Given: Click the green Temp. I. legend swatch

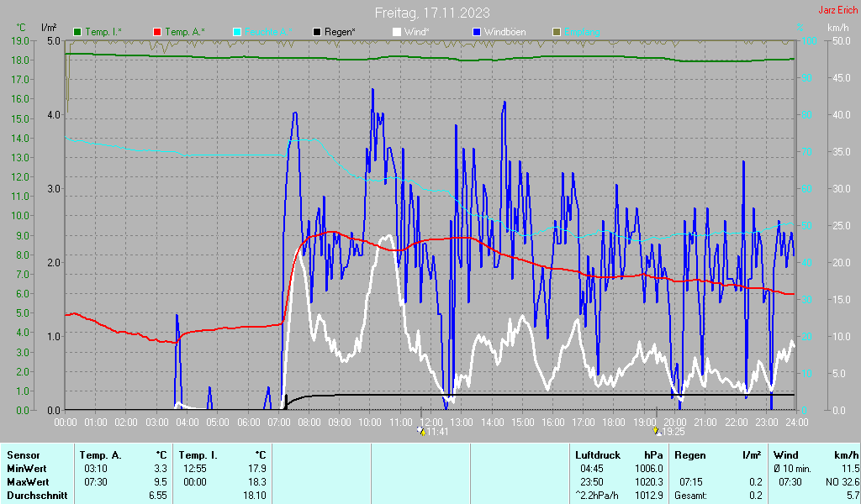Looking at the screenshot, I should coord(77,32).
